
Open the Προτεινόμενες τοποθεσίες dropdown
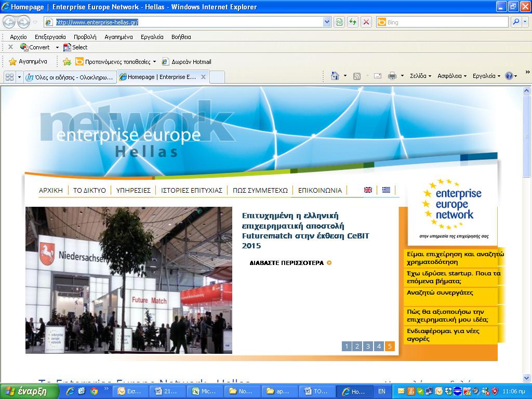point(116,61)
